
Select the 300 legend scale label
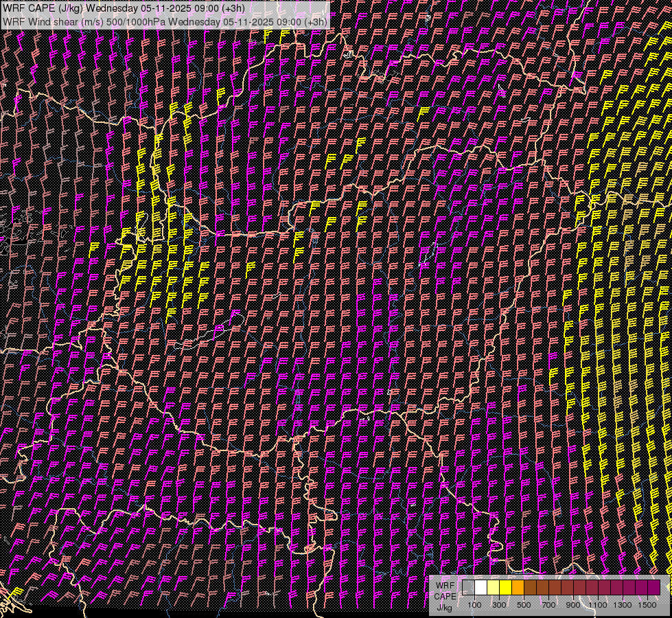pos(499,605)
